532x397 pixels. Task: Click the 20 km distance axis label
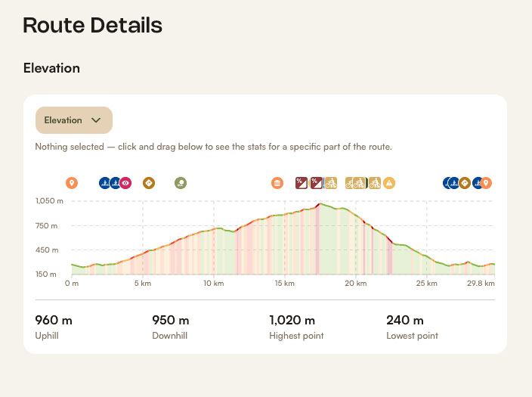[x=356, y=284]
